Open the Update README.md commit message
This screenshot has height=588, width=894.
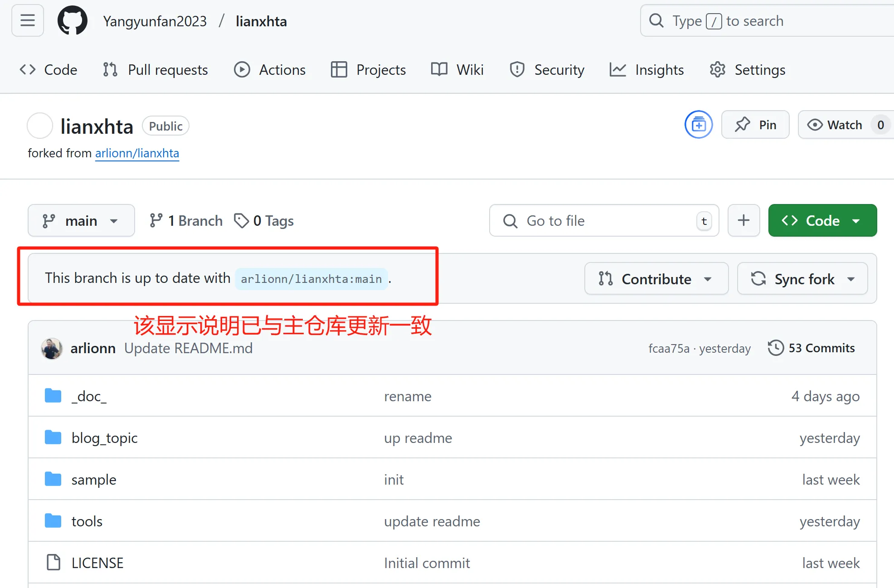pyautogui.click(x=188, y=348)
